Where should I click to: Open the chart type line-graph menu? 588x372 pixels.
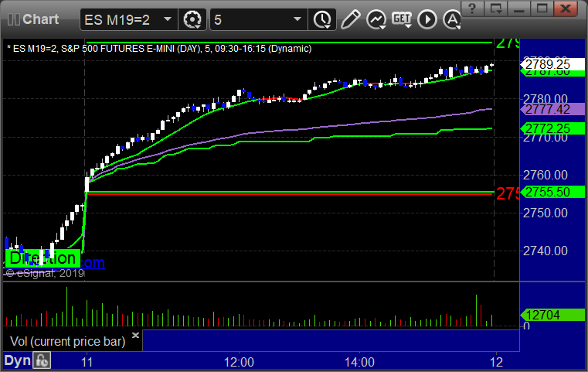coord(376,19)
